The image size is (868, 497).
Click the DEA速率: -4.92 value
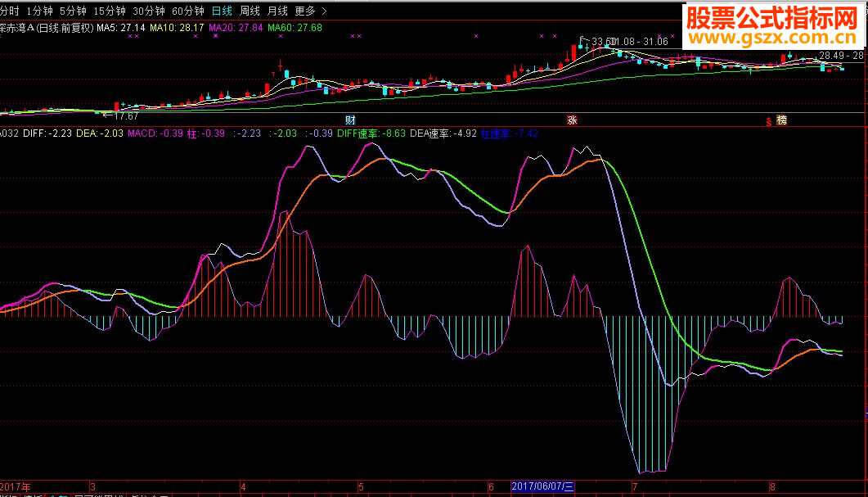pyautogui.click(x=443, y=133)
